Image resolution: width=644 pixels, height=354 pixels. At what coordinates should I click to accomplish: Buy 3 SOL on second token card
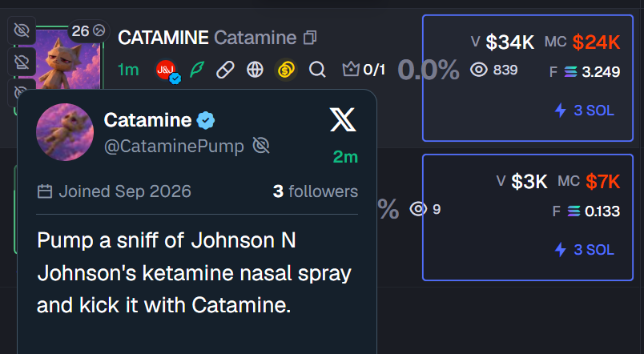(x=585, y=250)
